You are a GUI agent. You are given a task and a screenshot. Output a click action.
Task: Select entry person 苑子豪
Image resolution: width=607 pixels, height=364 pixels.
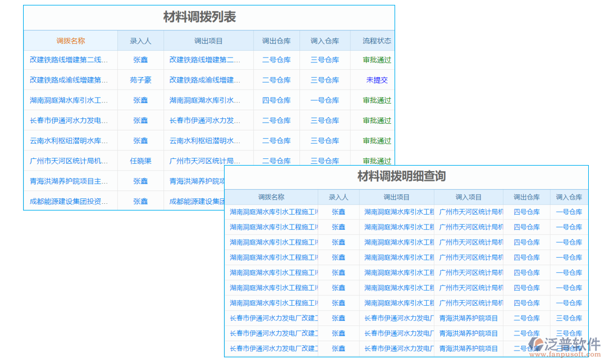click(141, 79)
